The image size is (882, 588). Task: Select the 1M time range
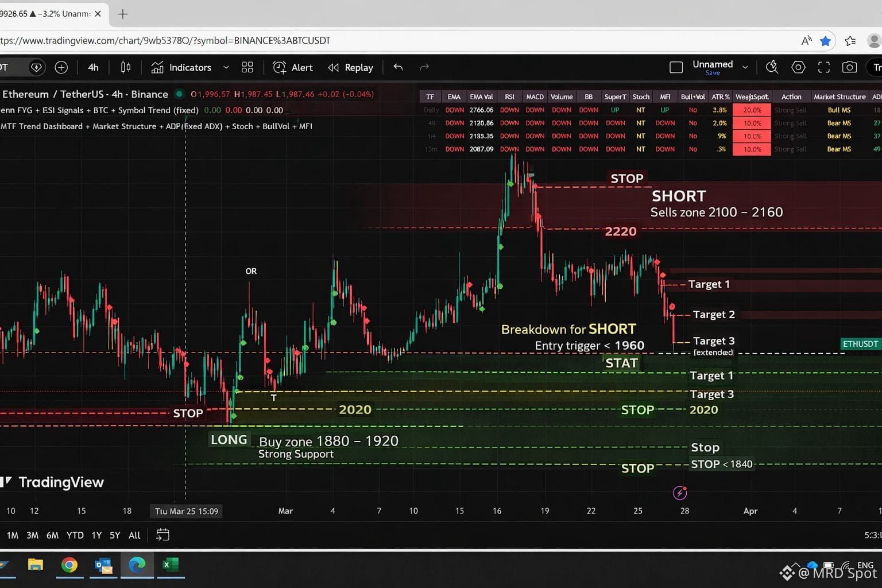click(12, 535)
